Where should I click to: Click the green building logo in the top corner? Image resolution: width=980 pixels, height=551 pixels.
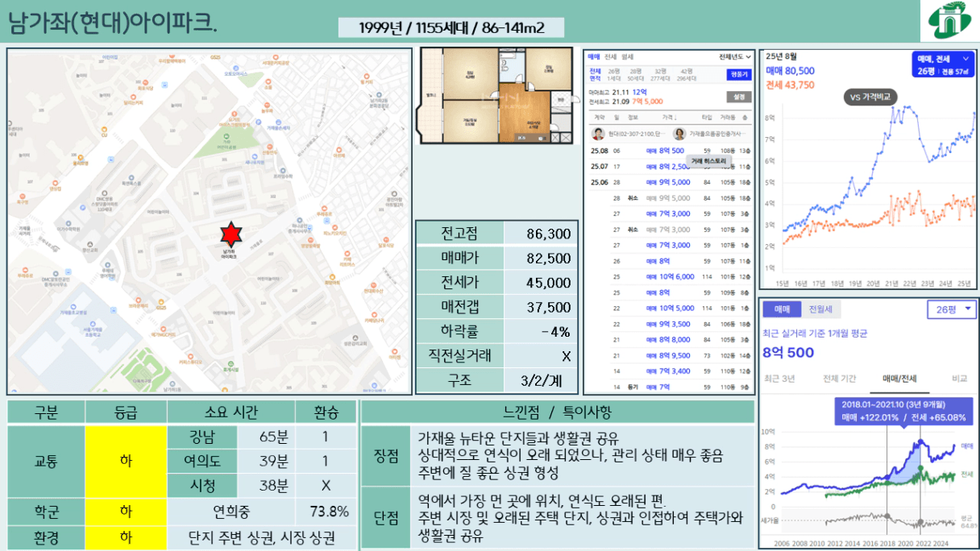click(949, 22)
